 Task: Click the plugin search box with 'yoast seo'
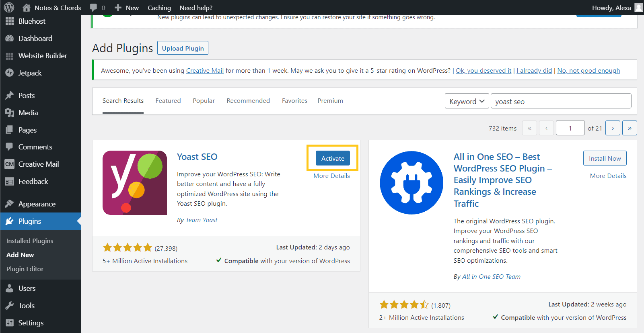(561, 101)
